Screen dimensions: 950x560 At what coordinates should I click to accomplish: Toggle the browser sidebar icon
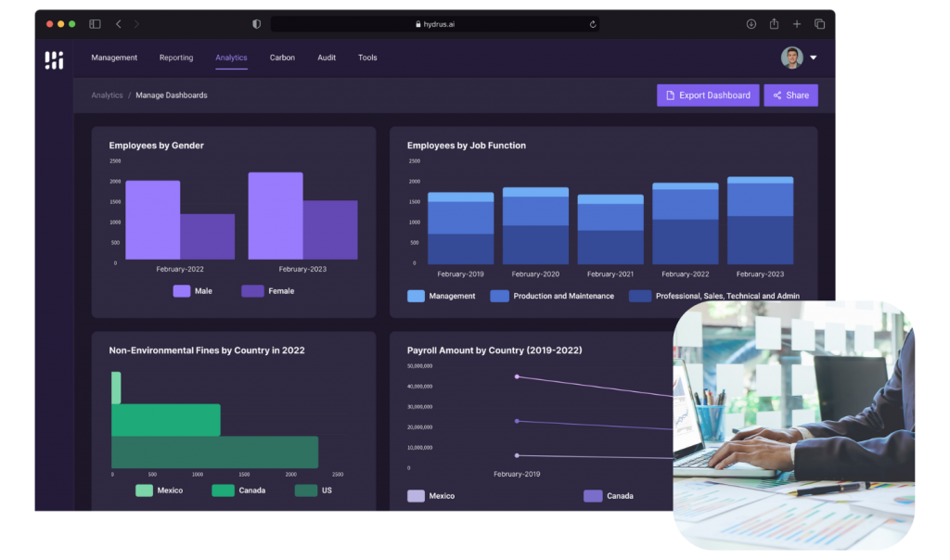(x=96, y=24)
